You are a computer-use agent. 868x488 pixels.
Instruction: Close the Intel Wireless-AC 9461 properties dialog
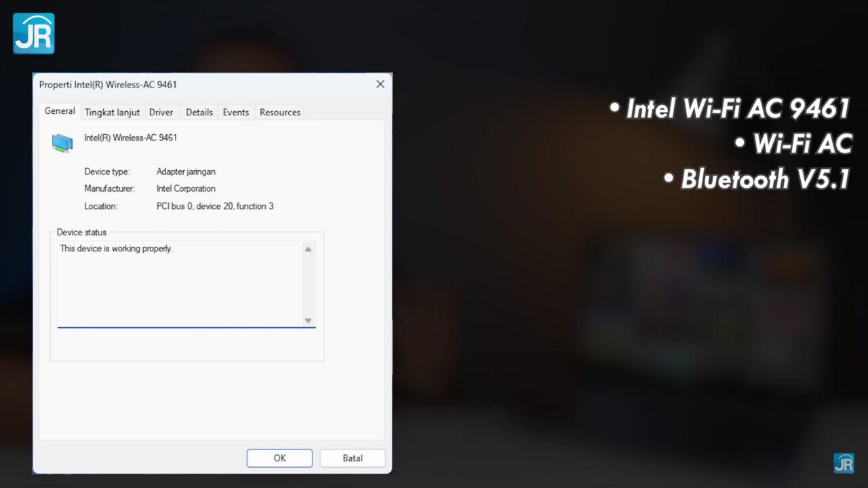[380, 84]
